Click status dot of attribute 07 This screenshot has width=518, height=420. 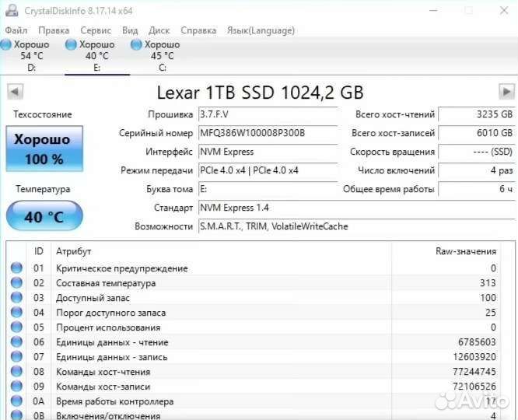click(x=16, y=356)
